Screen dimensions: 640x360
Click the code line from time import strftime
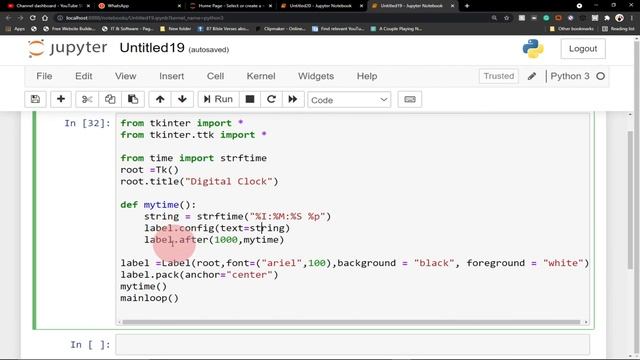click(193, 158)
